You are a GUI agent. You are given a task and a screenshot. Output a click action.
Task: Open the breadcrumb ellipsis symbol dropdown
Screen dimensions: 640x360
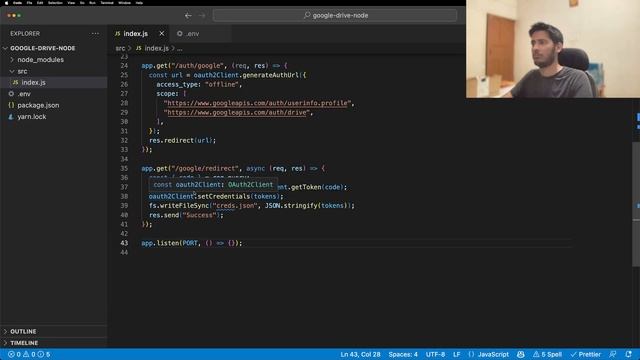coord(180,48)
